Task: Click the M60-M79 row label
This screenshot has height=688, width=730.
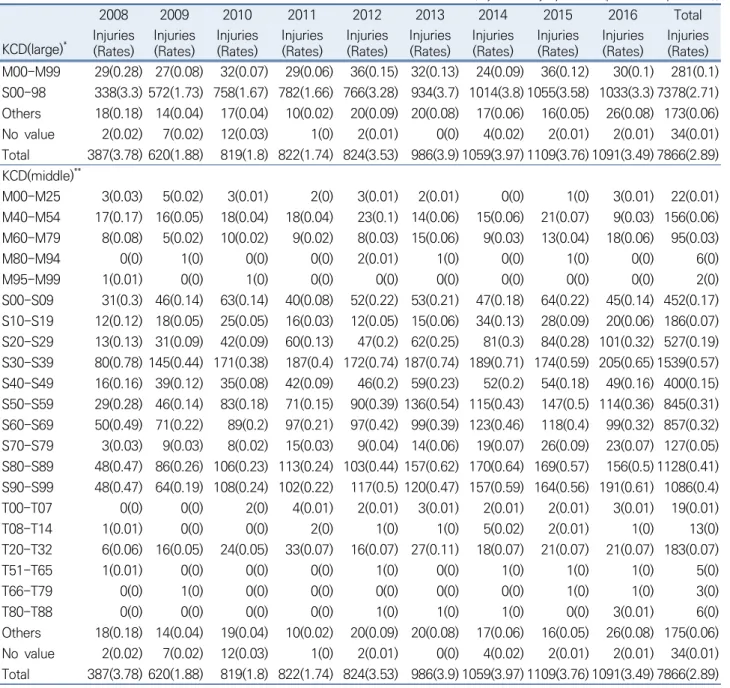Action: click(31, 238)
